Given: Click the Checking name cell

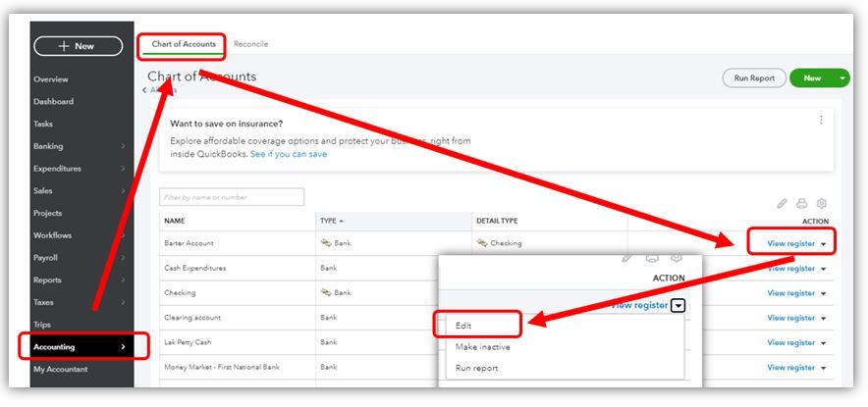Looking at the screenshot, I should 180,292.
